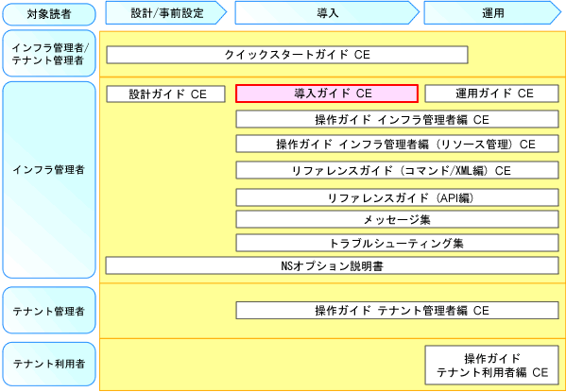Open リファレンスガイド (コマンド/XML編) CE

click(x=398, y=170)
